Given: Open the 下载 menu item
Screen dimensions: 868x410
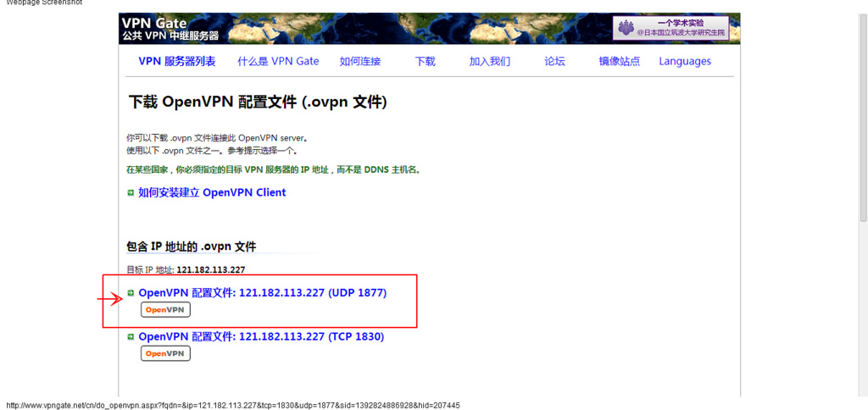Looking at the screenshot, I should click(x=426, y=62).
